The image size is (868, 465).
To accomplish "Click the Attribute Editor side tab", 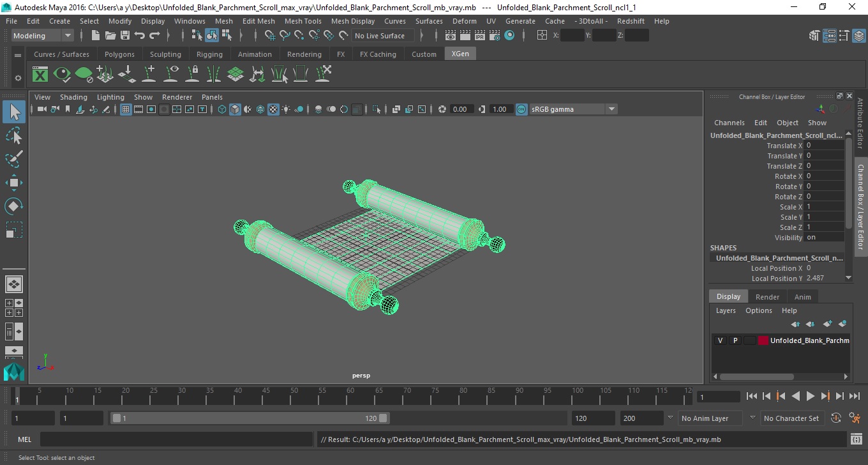I will tap(860, 123).
